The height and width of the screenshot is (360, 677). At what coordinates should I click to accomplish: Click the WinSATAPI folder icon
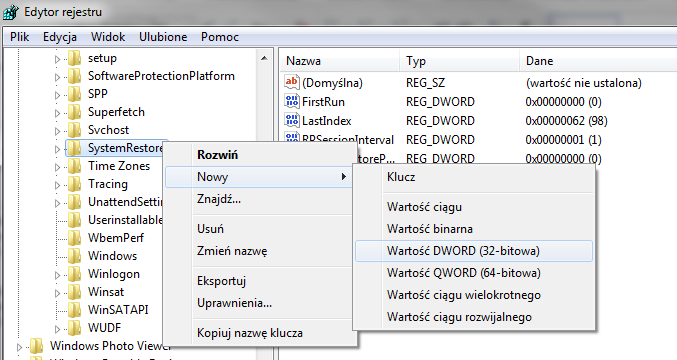click(75, 310)
